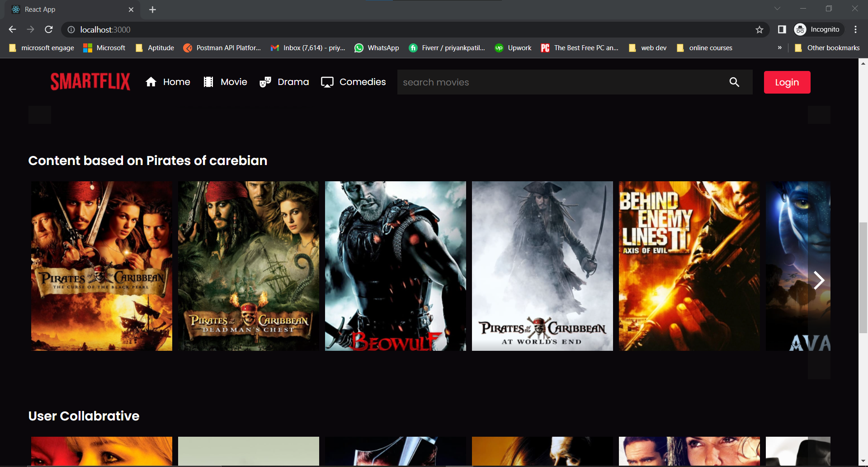Expand hidden bookmarks with the double chevron

click(780, 47)
